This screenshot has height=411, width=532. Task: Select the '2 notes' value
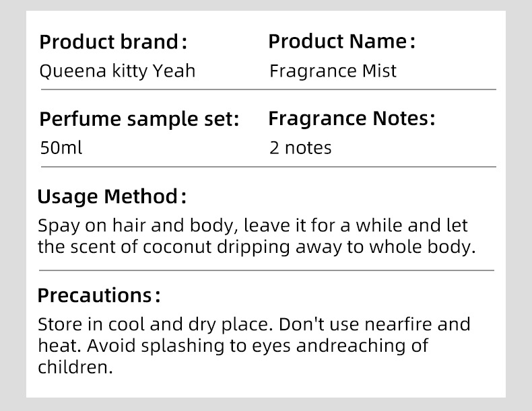click(x=300, y=148)
